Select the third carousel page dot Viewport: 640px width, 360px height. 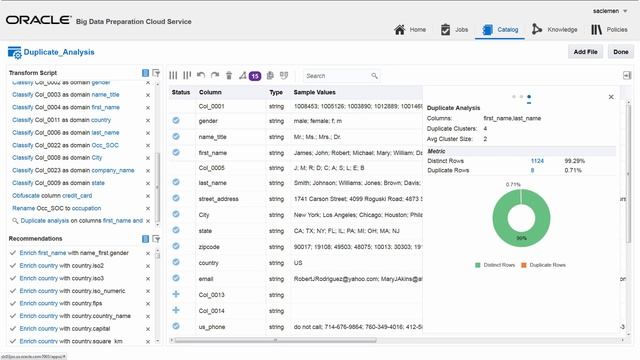pos(529,97)
